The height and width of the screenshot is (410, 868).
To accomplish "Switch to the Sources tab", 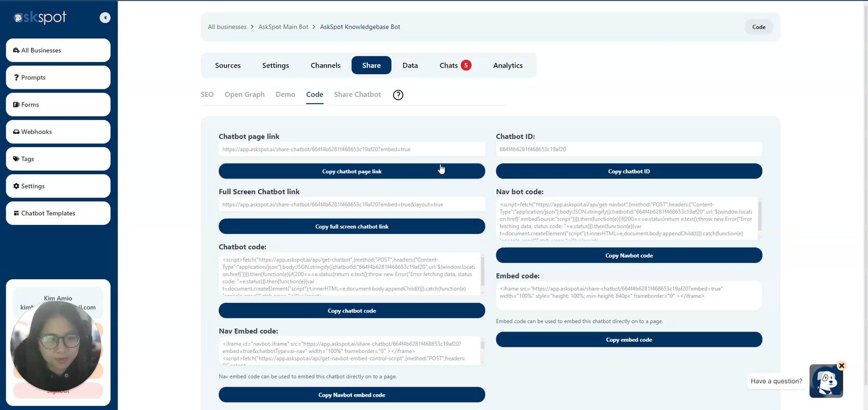I will tap(228, 65).
